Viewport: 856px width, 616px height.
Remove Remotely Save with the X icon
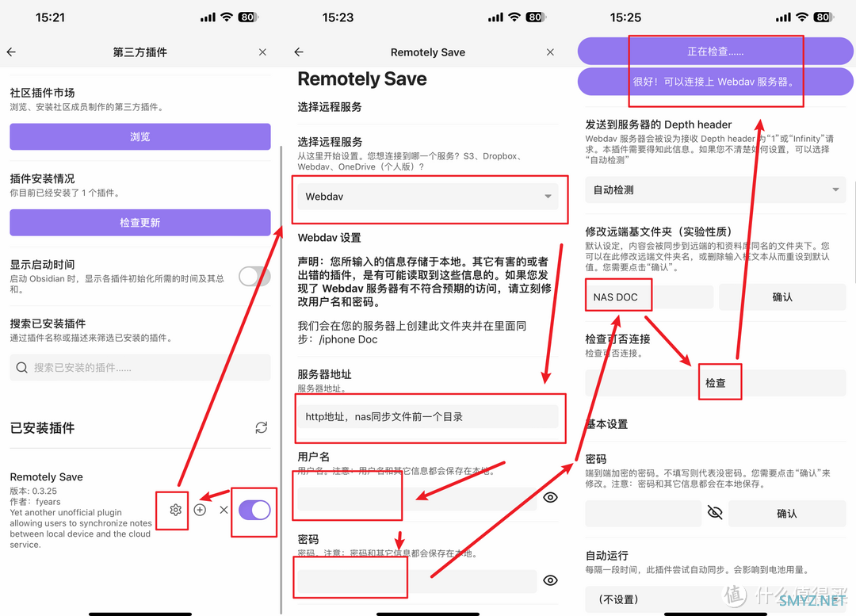pyautogui.click(x=224, y=510)
